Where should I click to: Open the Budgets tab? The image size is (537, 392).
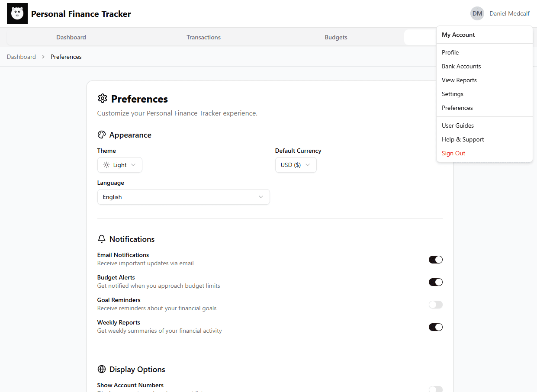coord(336,37)
